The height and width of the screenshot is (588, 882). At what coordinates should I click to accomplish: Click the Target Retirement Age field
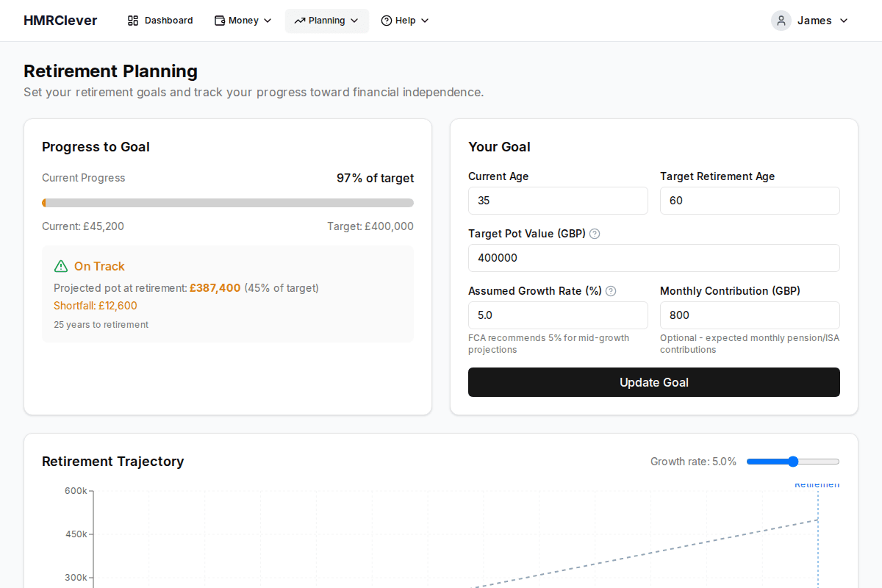750,201
